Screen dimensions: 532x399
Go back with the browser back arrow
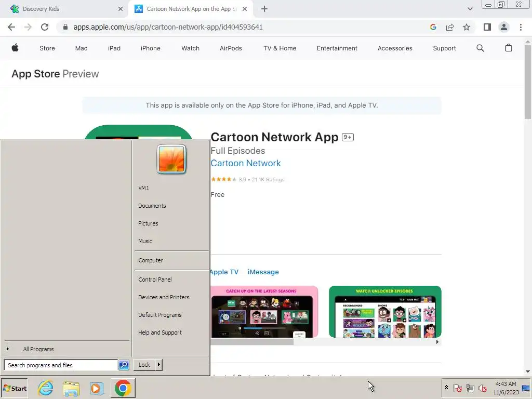click(x=11, y=27)
